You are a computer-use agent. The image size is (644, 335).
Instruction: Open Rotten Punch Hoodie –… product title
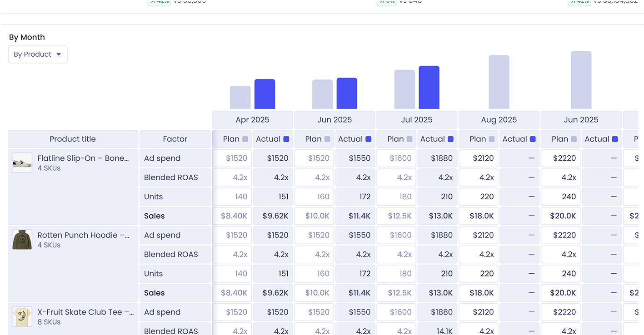click(84, 235)
